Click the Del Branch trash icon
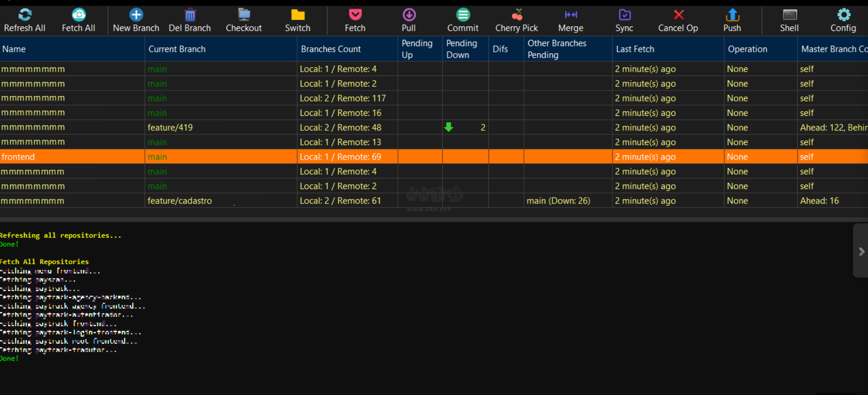This screenshot has height=395, width=868. [190, 15]
